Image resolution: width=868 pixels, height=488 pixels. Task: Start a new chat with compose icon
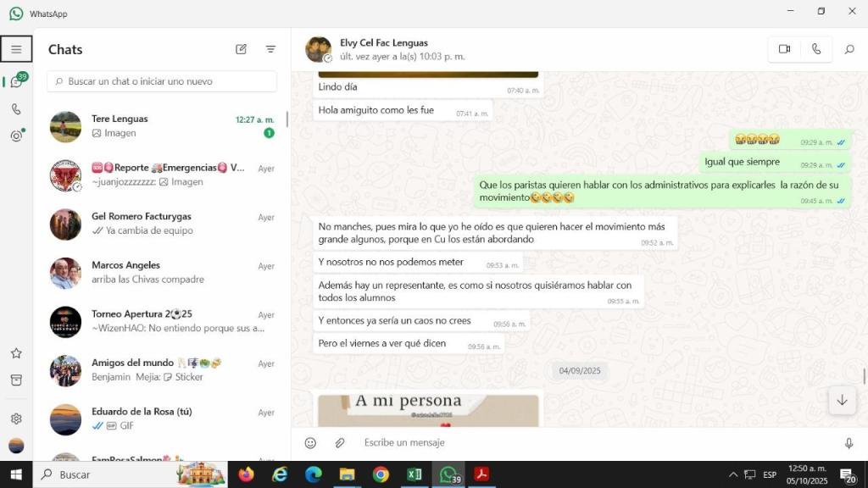[x=241, y=49]
